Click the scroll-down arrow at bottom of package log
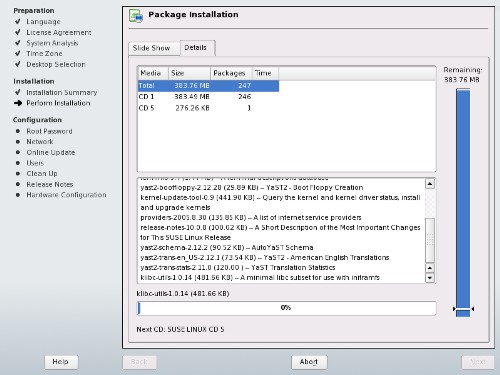The height and width of the screenshot is (375, 500). click(430, 278)
